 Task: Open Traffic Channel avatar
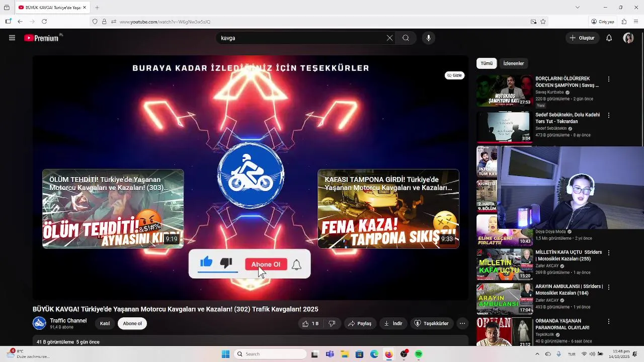click(39, 323)
